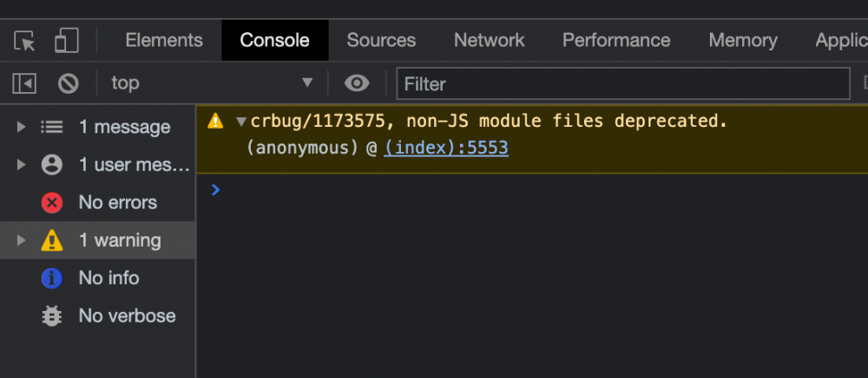Toggle the device toolbar icon
This screenshot has height=378, width=868.
click(67, 41)
